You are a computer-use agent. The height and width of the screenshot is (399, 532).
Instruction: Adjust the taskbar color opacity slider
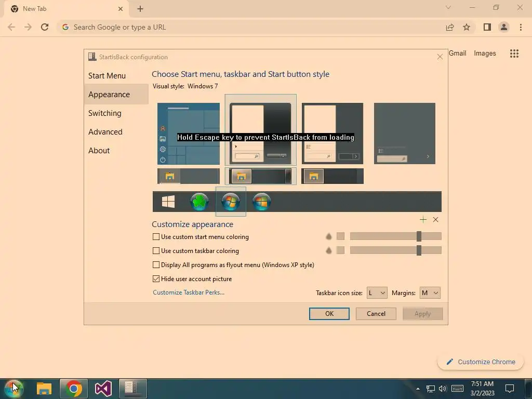pos(395,250)
